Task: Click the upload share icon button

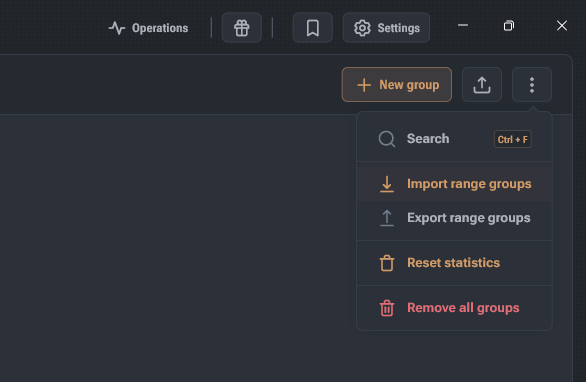Action: 482,85
